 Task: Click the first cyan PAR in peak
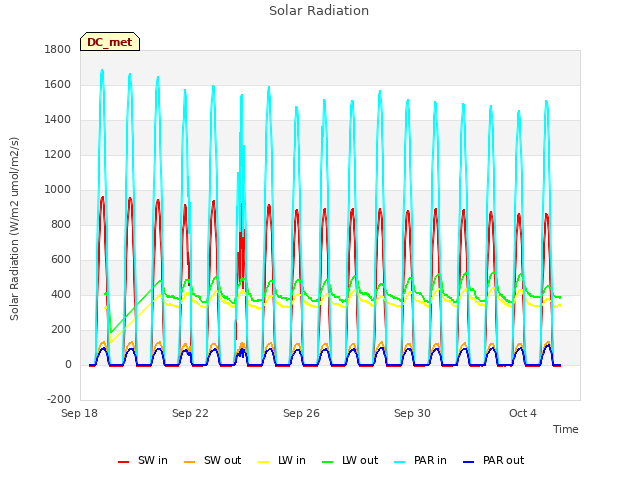[x=102, y=71]
